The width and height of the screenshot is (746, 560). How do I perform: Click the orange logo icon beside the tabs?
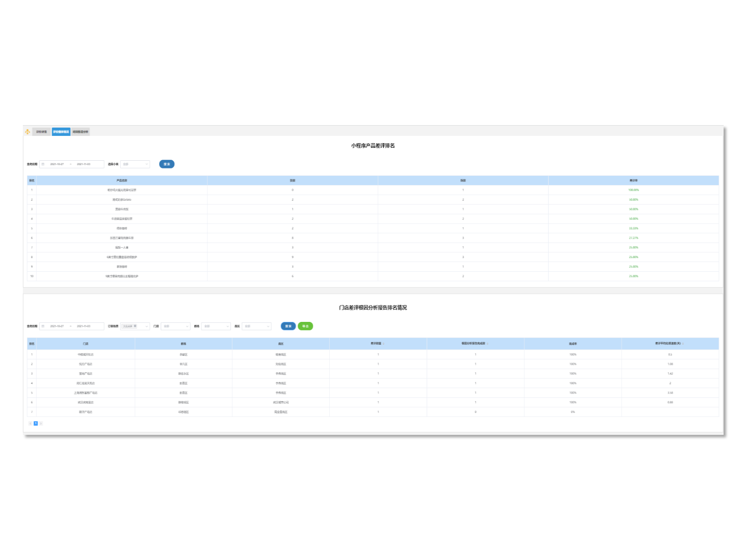(x=27, y=132)
